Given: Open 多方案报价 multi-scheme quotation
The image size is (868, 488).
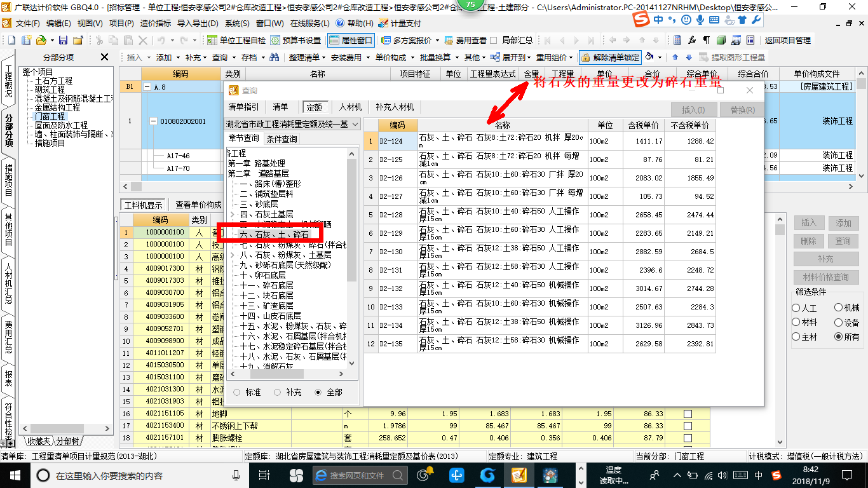Looking at the screenshot, I should [409, 40].
